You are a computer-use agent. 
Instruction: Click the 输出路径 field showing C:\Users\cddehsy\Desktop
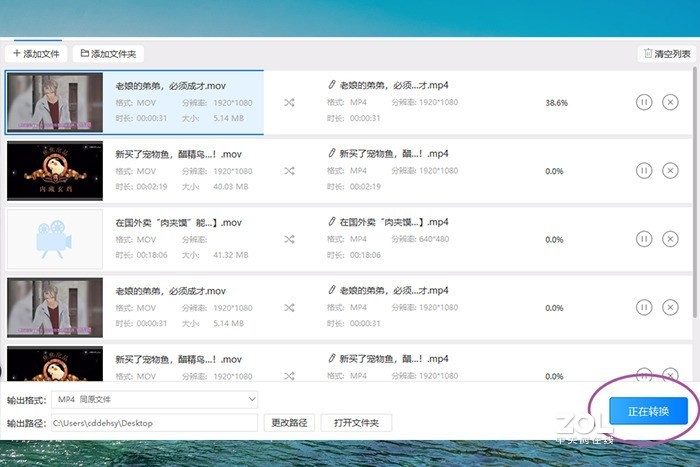(154, 423)
